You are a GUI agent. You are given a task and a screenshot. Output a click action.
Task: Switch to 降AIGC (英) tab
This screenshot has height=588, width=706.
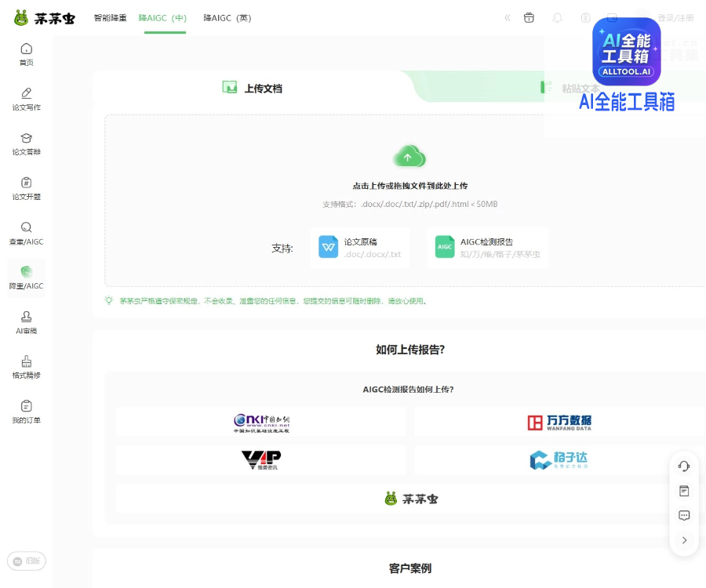point(227,18)
